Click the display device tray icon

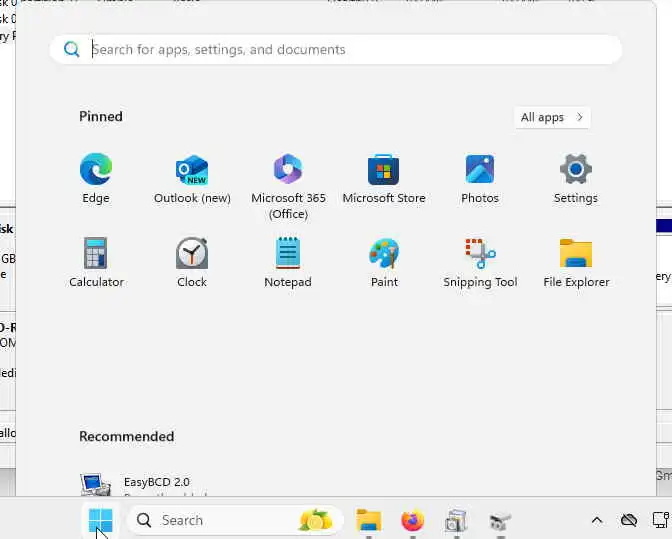[661, 520]
